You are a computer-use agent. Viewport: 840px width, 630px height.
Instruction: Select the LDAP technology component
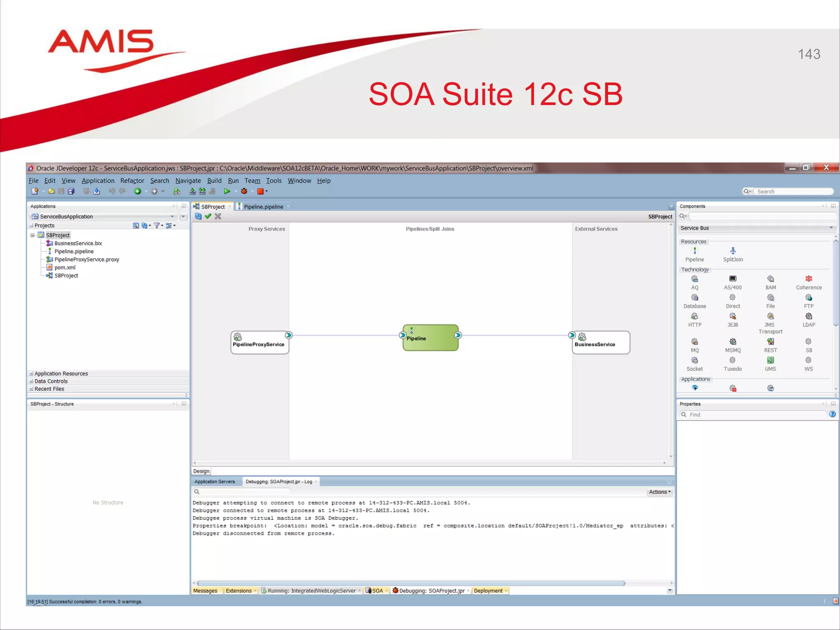tap(809, 320)
